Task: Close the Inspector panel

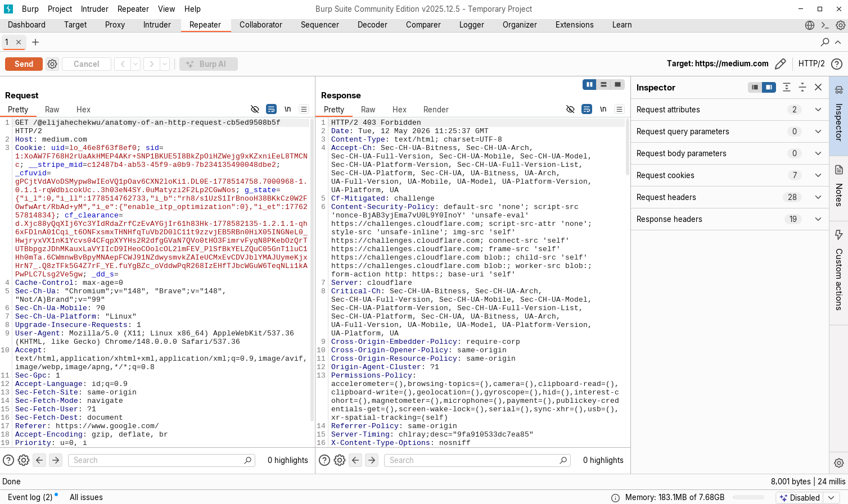Action: (x=818, y=87)
